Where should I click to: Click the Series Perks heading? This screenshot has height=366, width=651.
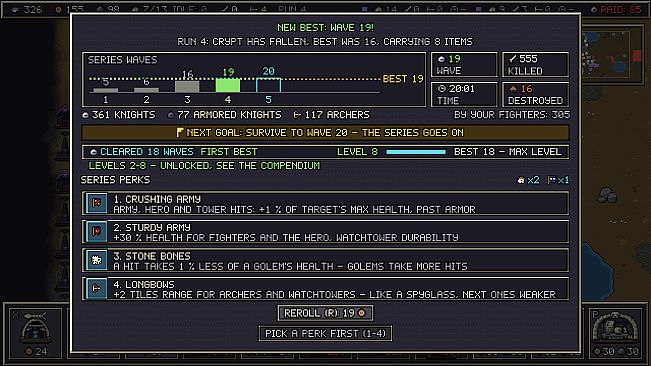point(115,180)
